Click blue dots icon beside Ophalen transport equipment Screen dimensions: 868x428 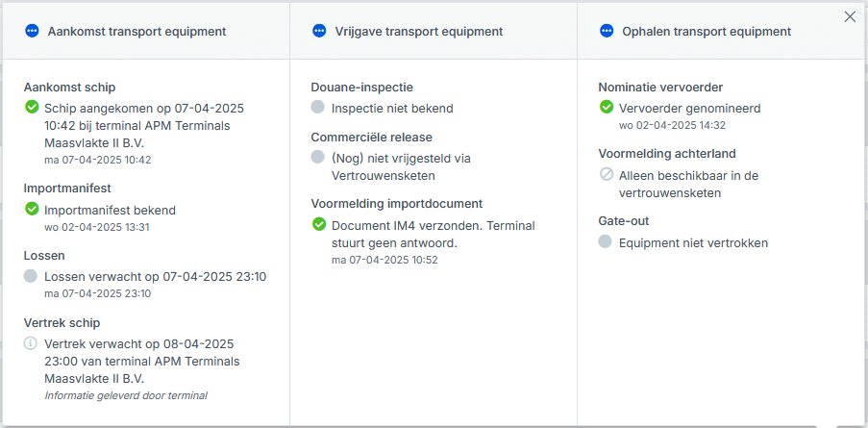[607, 31]
